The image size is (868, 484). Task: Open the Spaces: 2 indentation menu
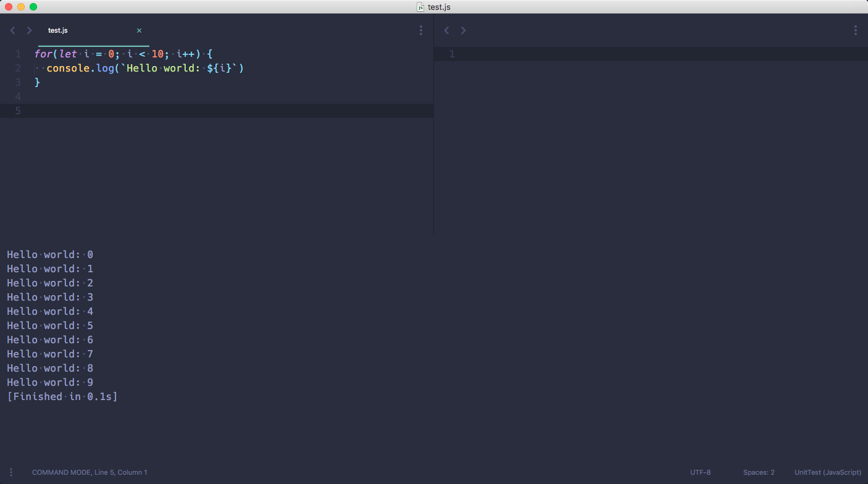pos(759,472)
